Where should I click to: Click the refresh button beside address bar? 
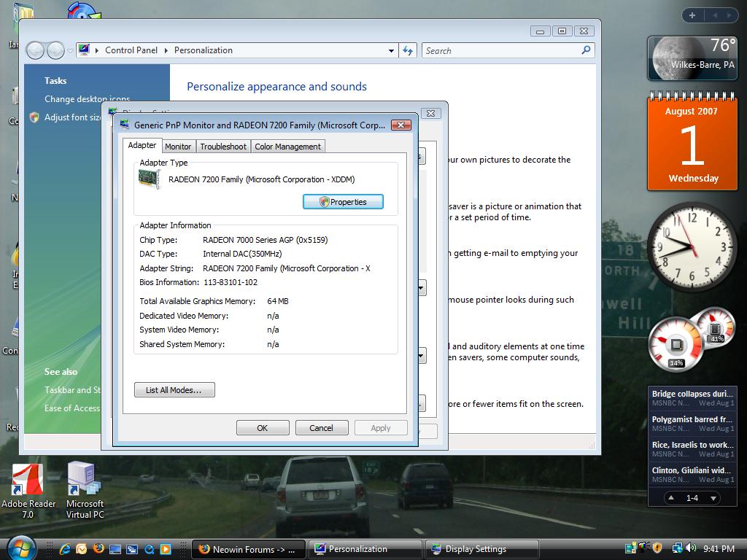(409, 50)
